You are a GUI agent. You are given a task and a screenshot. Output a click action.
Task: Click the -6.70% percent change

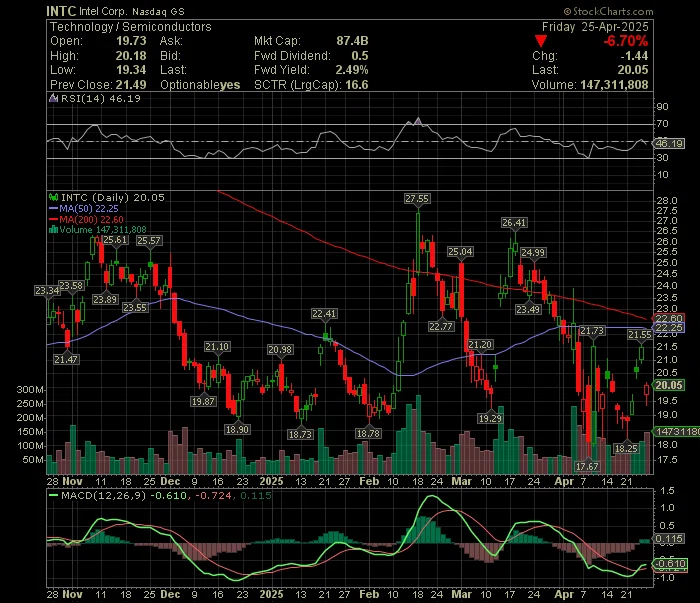point(625,42)
